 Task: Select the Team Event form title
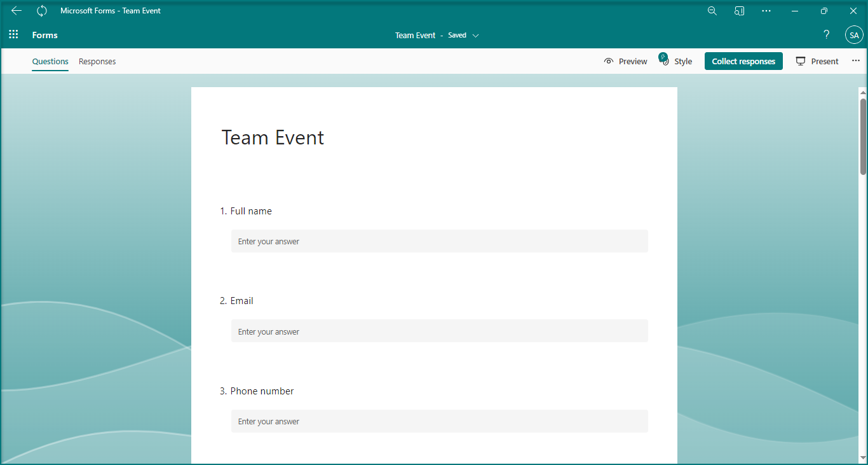click(x=273, y=137)
